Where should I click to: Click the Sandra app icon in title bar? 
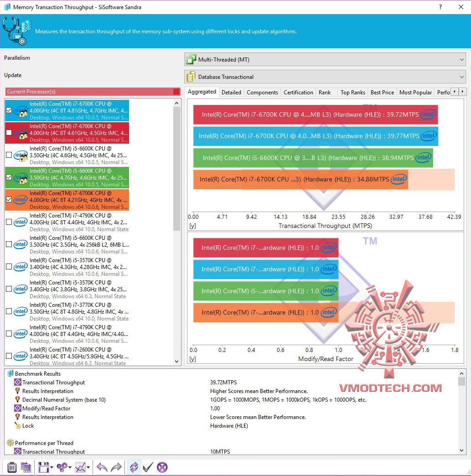(x=7, y=7)
